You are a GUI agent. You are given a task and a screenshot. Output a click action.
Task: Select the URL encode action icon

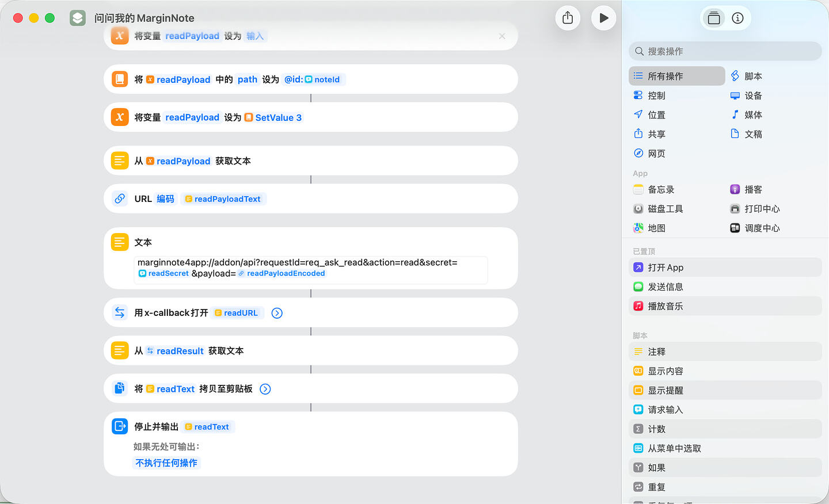coord(120,198)
